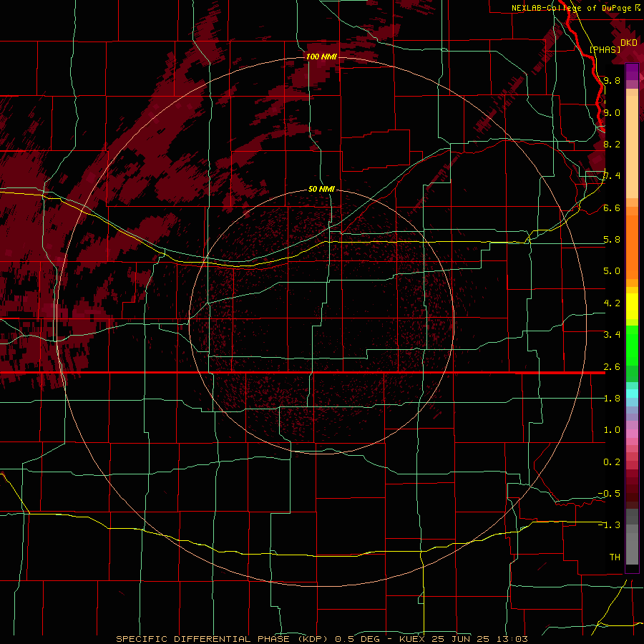Click the 0.5 DEG elevation text
The width and height of the screenshot is (644, 644).
356,639
